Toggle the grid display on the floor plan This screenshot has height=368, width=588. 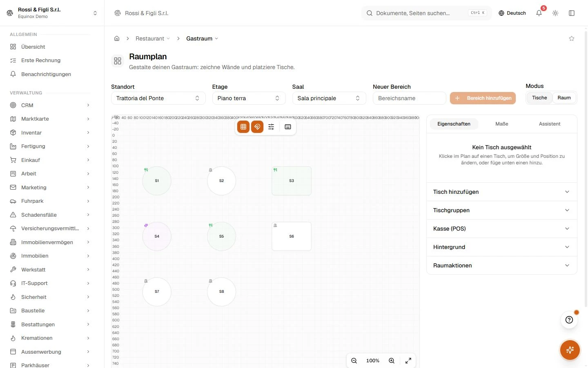243,127
